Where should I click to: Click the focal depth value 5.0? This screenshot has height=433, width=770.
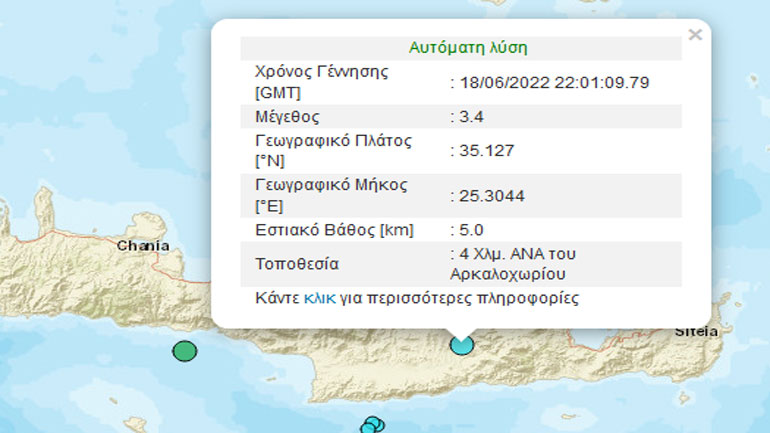coord(471,230)
